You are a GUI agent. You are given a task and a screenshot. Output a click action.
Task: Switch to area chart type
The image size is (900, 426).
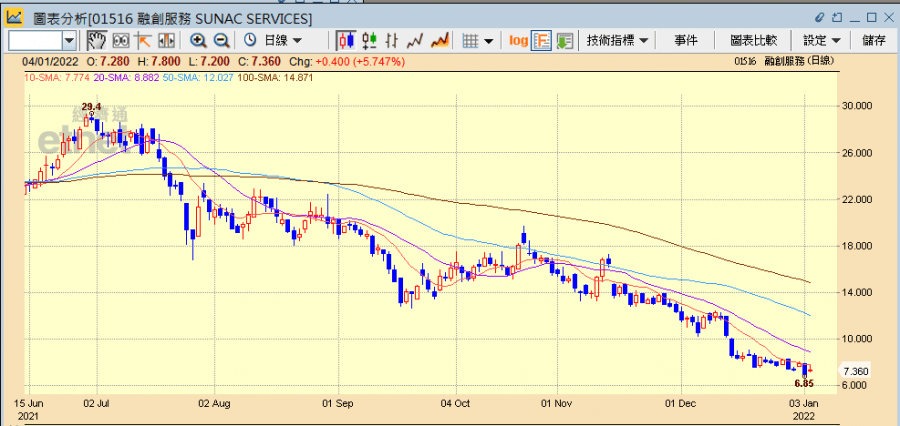[438, 40]
